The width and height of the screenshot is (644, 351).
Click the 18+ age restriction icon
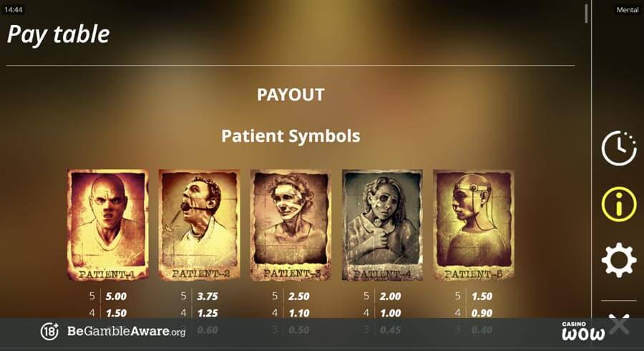(x=49, y=331)
